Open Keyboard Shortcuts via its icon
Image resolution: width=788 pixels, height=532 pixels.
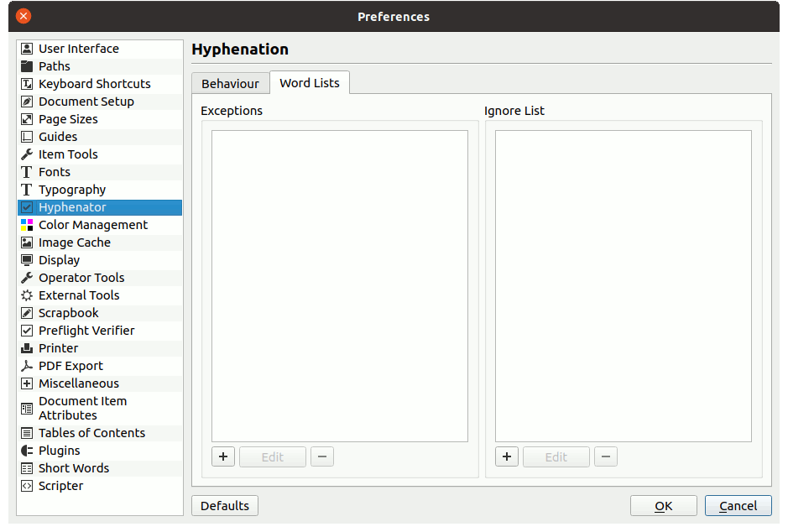coord(27,84)
